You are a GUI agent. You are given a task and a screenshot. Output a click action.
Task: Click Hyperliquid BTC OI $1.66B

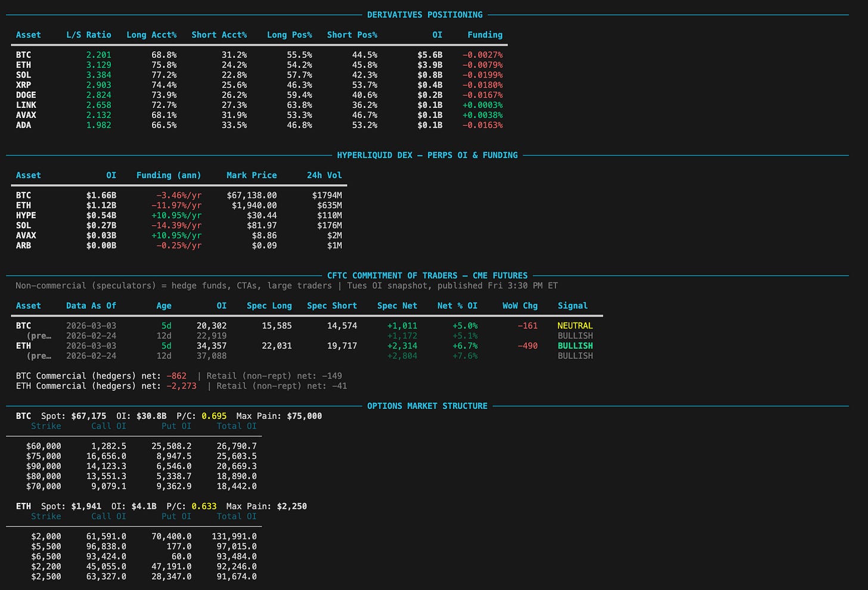(x=101, y=195)
